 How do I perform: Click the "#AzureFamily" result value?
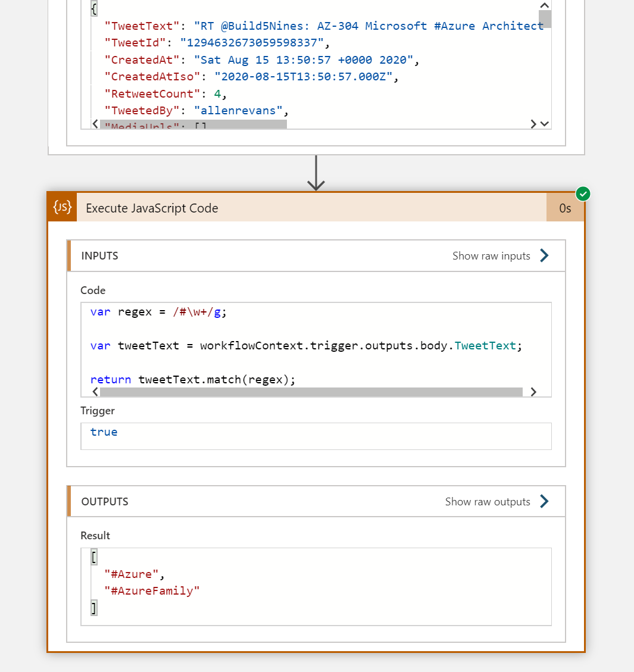(x=152, y=591)
